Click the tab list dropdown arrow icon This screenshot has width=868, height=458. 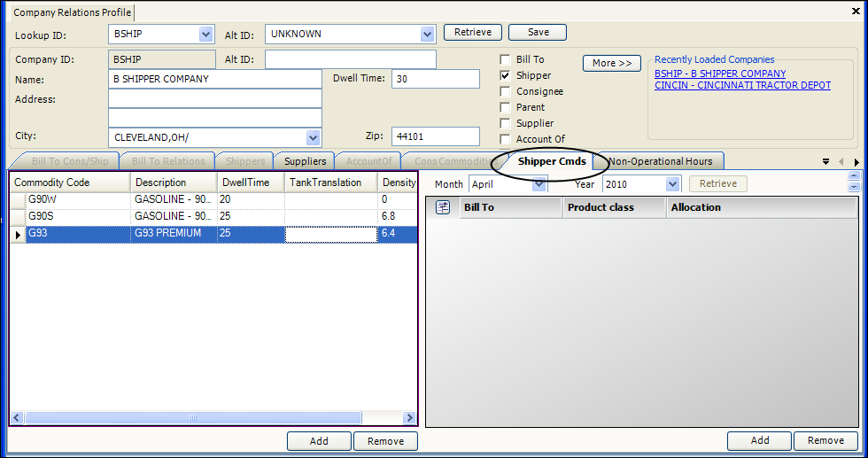825,162
